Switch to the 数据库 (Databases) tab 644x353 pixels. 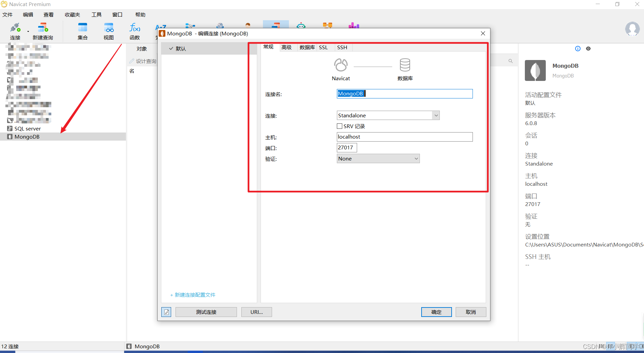click(307, 47)
